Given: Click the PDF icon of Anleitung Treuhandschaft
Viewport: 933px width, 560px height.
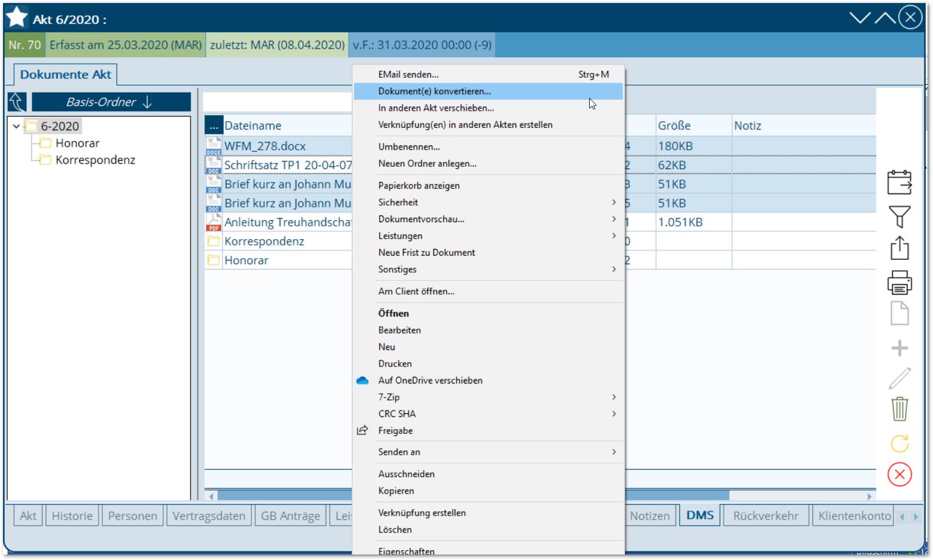Looking at the screenshot, I should pos(214,222).
